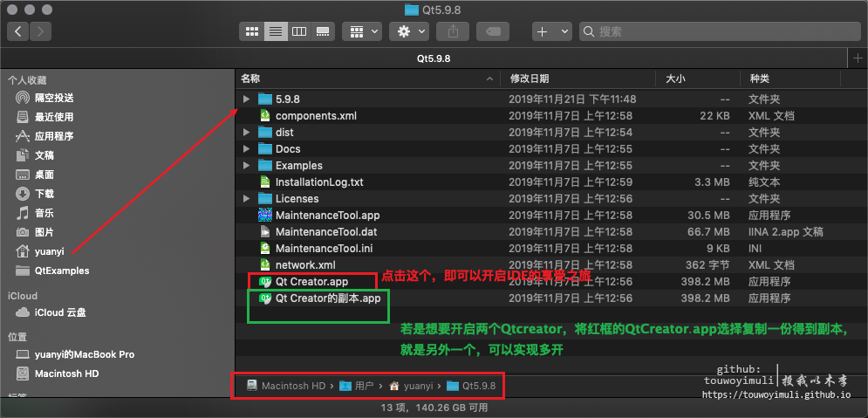Go back with the Finder back arrow
This screenshot has height=418, width=868.
(17, 31)
